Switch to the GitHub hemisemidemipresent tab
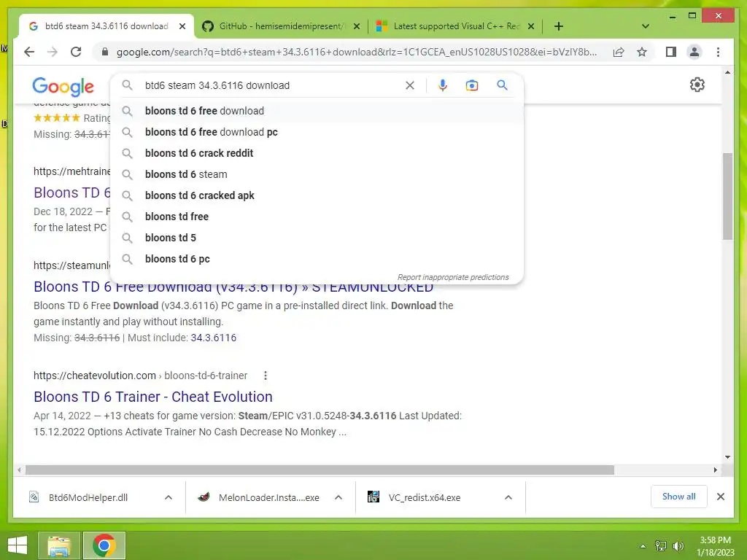This screenshot has height=560, width=747. click(281, 26)
